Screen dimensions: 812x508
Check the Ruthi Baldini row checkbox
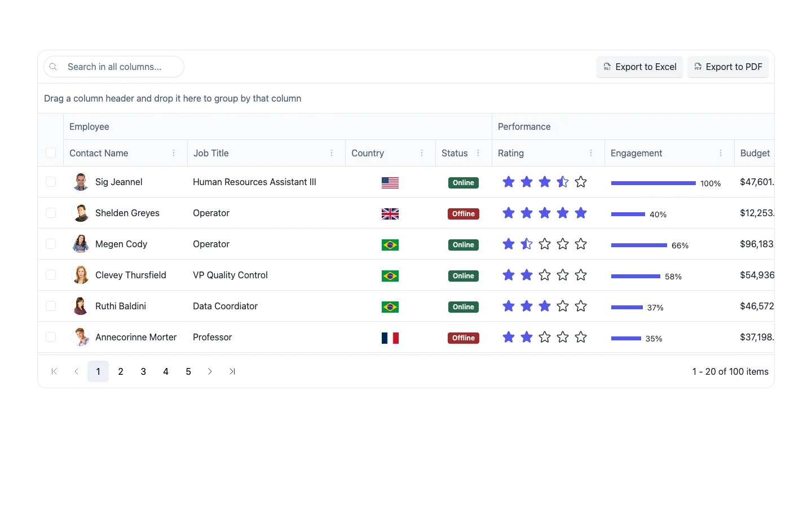pos(51,306)
